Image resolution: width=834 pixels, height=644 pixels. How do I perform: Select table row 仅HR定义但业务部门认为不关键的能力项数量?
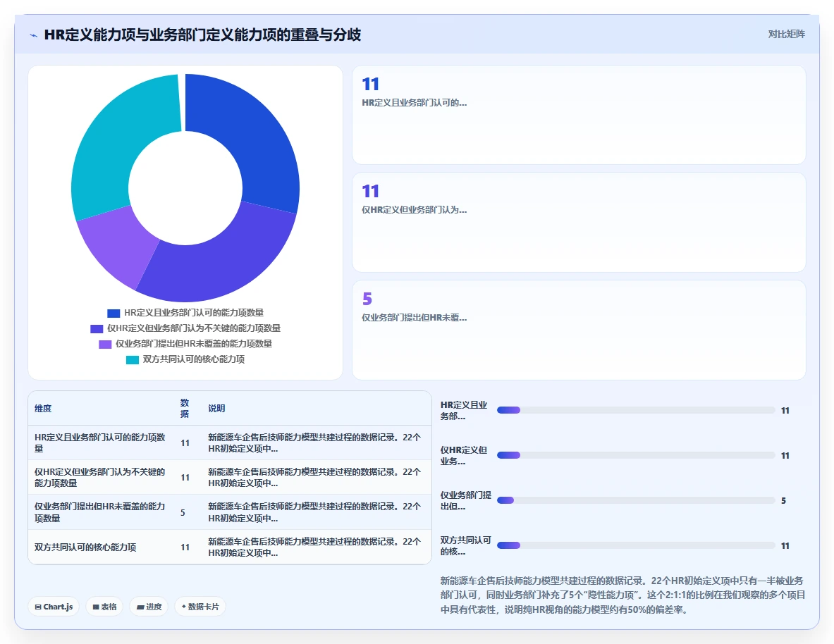230,477
